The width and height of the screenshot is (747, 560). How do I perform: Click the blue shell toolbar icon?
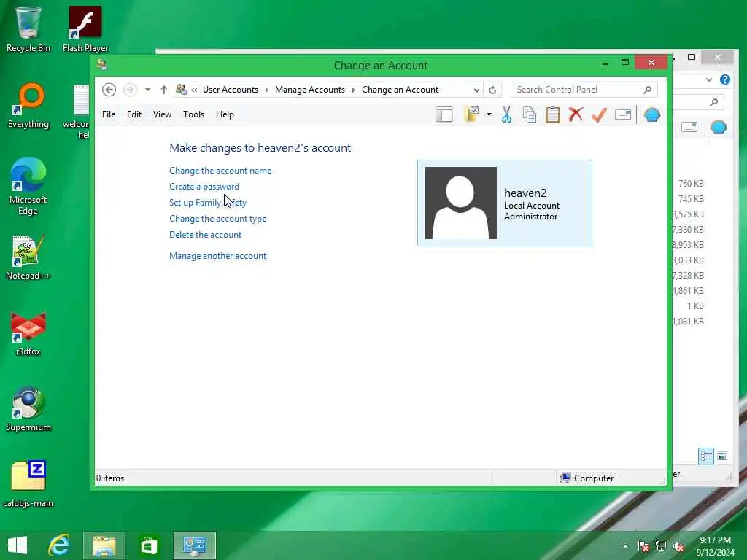click(652, 114)
